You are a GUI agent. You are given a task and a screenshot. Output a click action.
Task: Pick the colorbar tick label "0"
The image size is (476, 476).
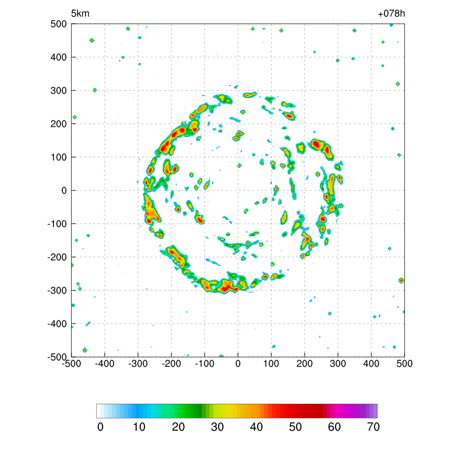click(x=100, y=427)
